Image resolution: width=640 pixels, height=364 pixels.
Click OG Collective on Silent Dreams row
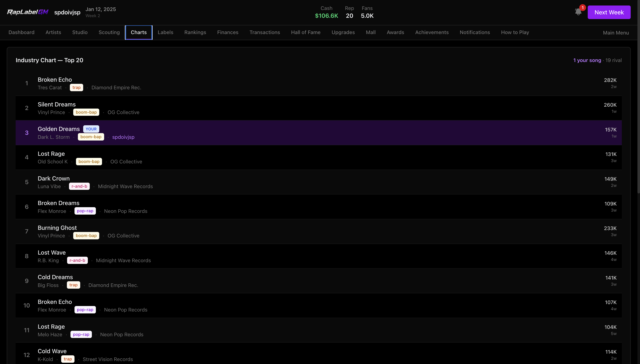coord(124,112)
